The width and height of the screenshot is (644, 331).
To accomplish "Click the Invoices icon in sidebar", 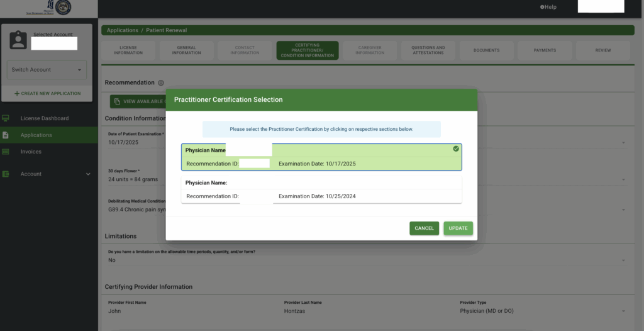I will coord(6,152).
